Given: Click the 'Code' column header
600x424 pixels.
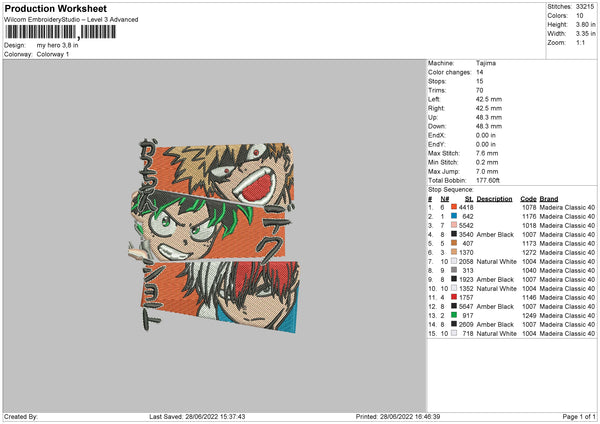Looking at the screenshot, I should 528,199.
